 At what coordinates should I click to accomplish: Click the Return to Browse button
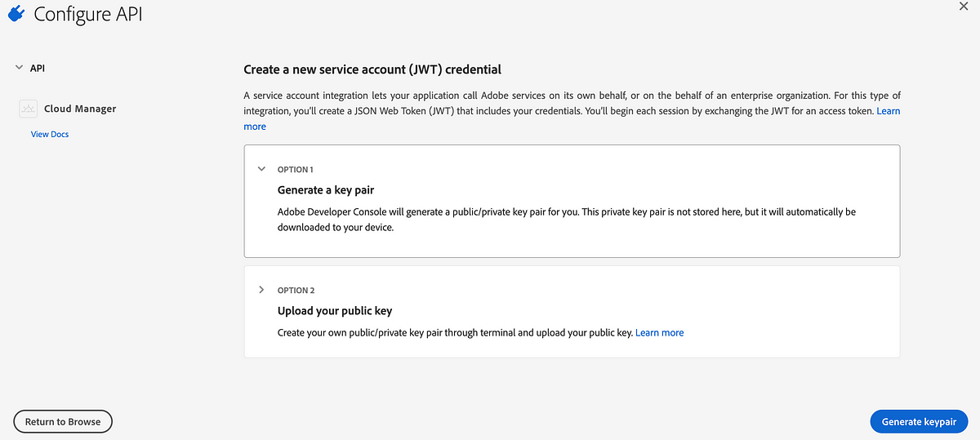click(63, 421)
